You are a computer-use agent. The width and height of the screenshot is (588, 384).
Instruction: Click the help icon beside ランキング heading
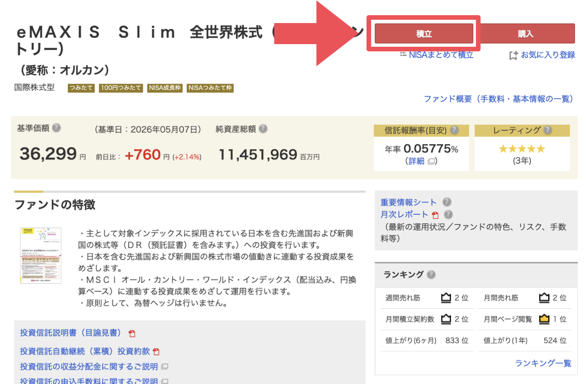431,274
